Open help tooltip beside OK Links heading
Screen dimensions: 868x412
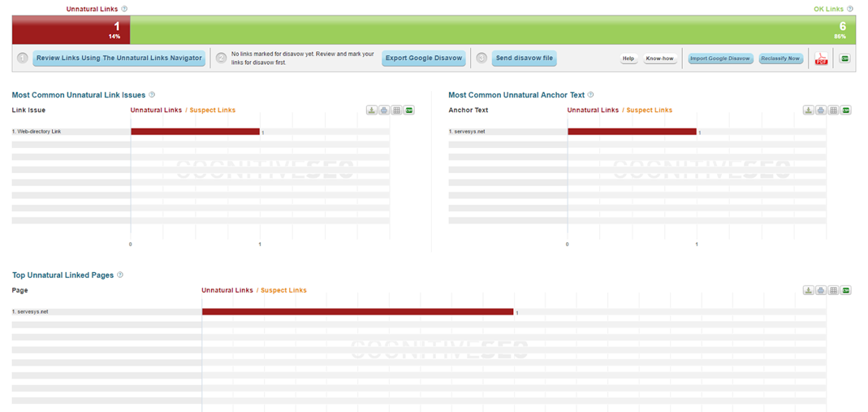pyautogui.click(x=850, y=9)
